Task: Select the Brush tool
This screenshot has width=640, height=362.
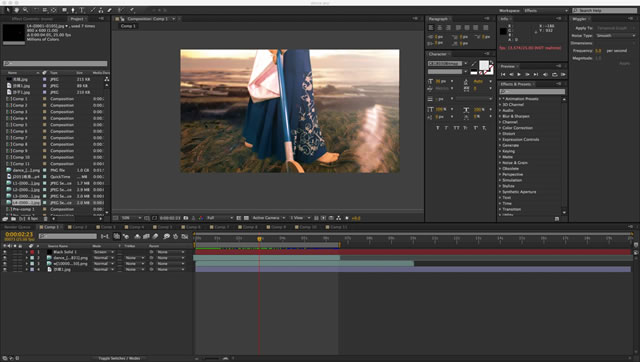Action: pos(92,10)
